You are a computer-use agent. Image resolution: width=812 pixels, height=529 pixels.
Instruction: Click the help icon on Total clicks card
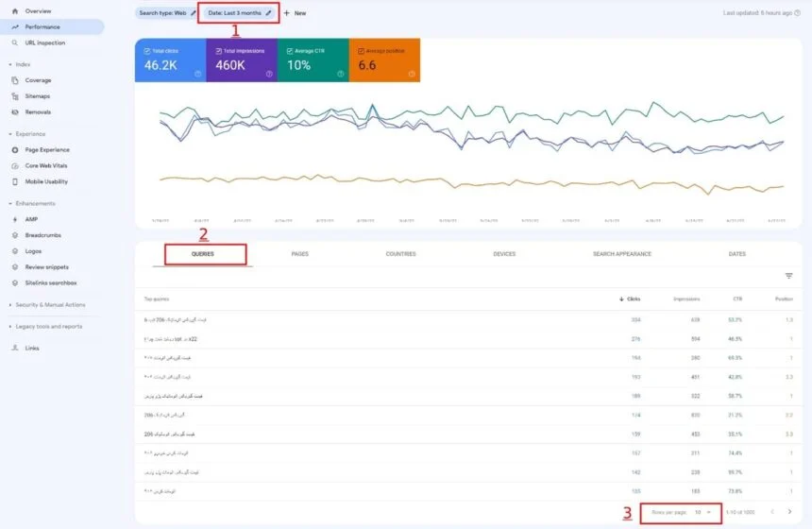(x=198, y=74)
